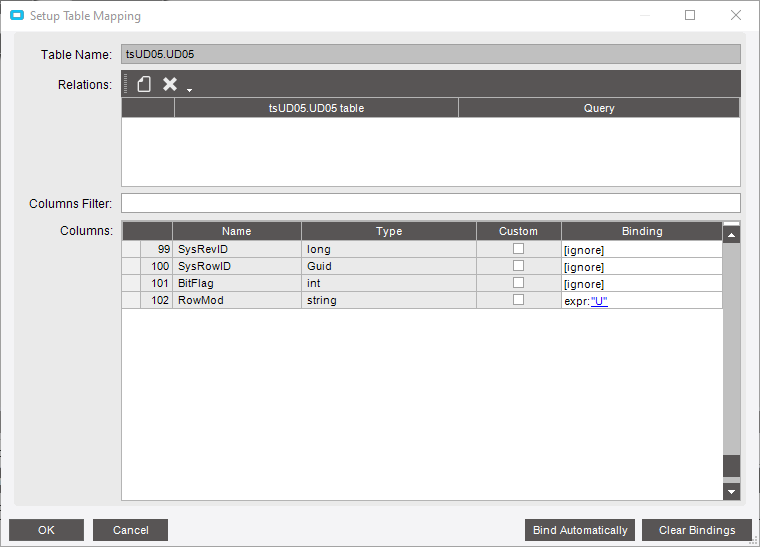Click the Binding column header

coord(642,231)
